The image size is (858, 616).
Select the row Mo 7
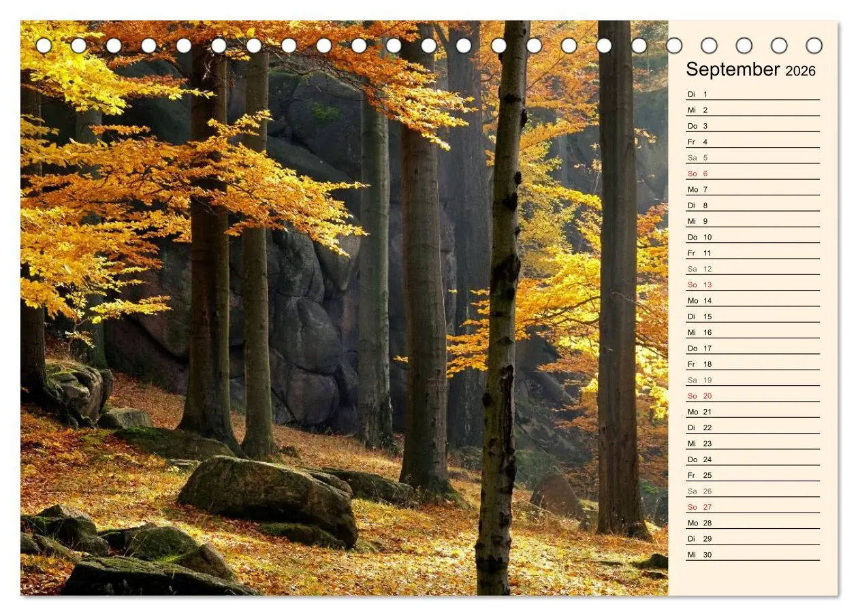(x=752, y=189)
